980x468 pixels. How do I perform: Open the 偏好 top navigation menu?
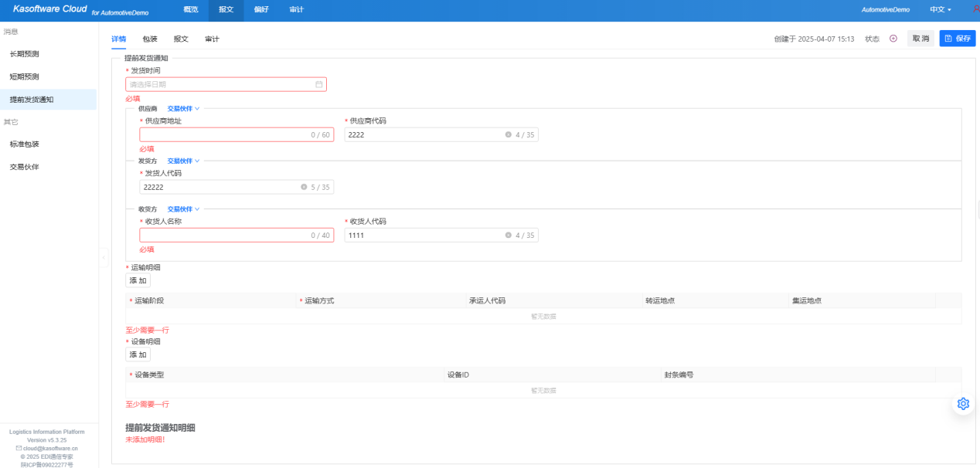tap(261, 10)
